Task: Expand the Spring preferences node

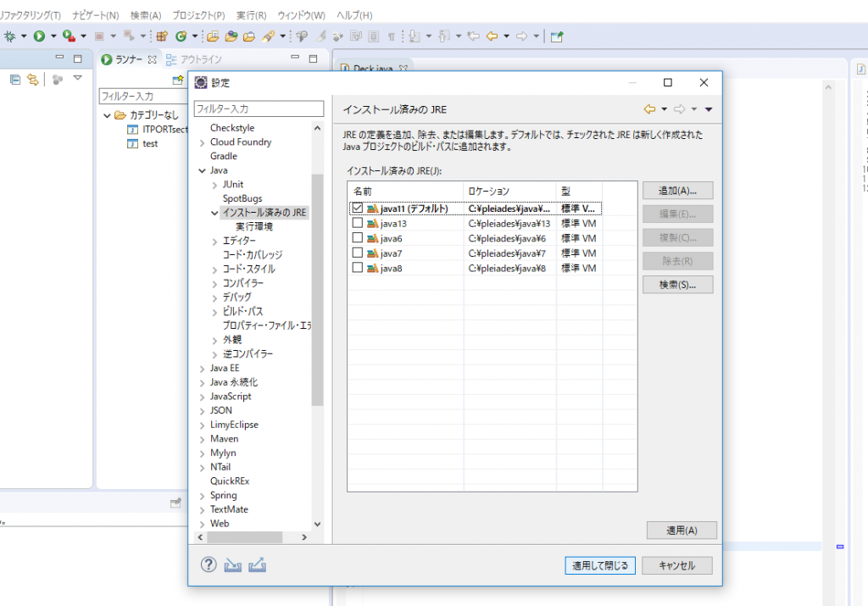Action: coord(202,496)
